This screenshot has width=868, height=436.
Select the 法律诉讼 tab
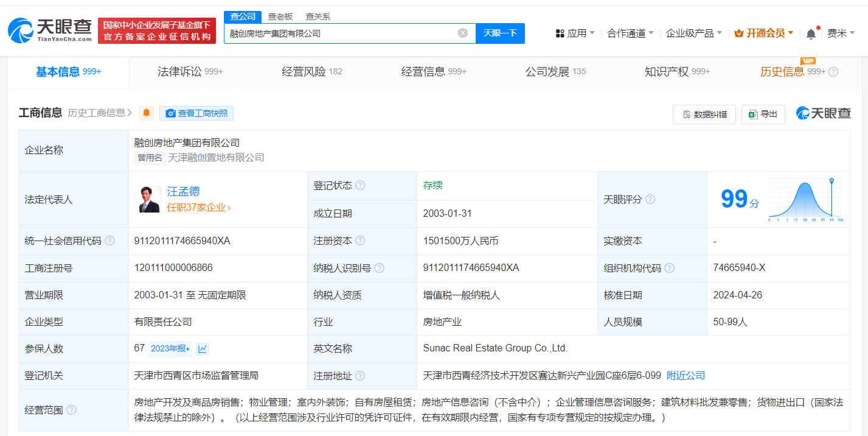[190, 72]
